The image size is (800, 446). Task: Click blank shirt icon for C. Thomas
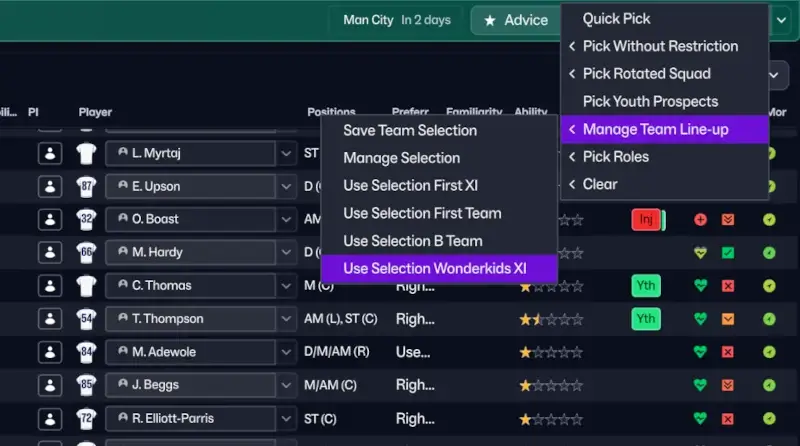pyautogui.click(x=86, y=286)
